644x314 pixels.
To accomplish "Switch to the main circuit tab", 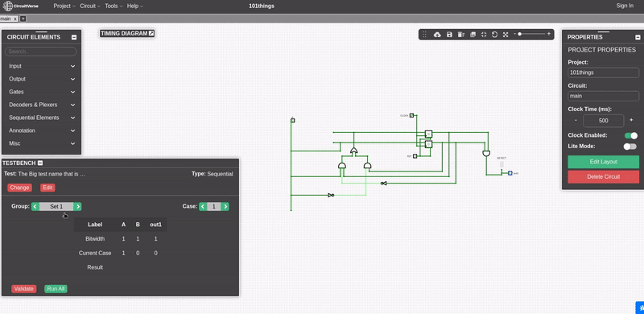I will pyautogui.click(x=6, y=19).
